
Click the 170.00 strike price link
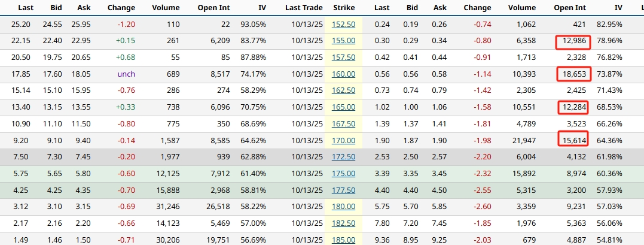(343, 139)
